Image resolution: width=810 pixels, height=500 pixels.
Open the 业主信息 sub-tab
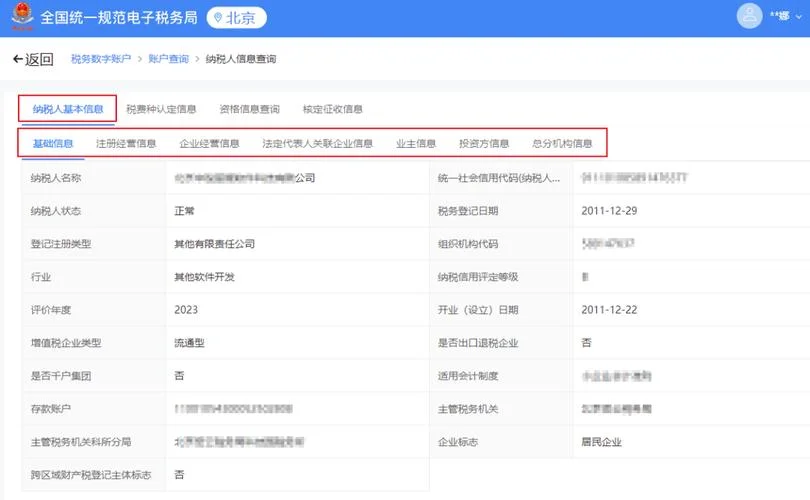(416, 144)
